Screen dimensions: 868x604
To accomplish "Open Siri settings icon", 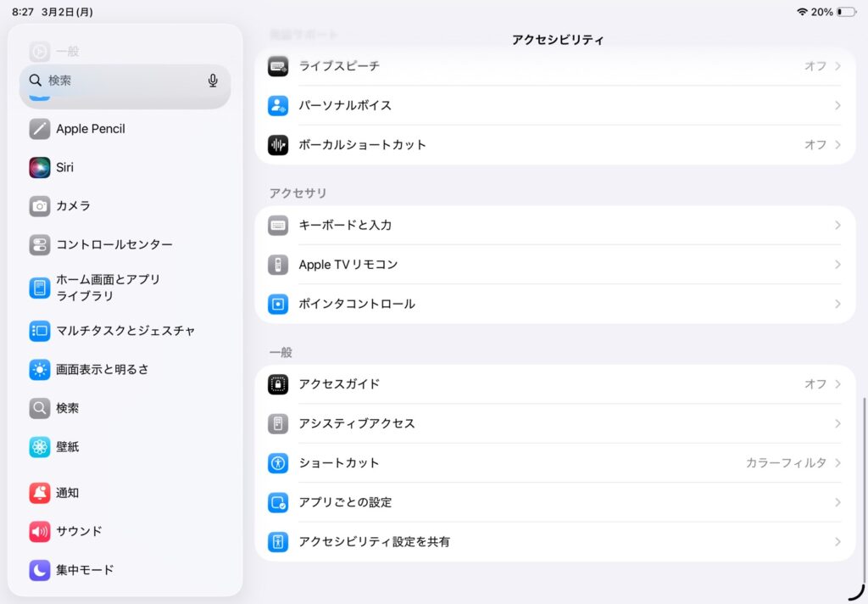I will tap(40, 167).
